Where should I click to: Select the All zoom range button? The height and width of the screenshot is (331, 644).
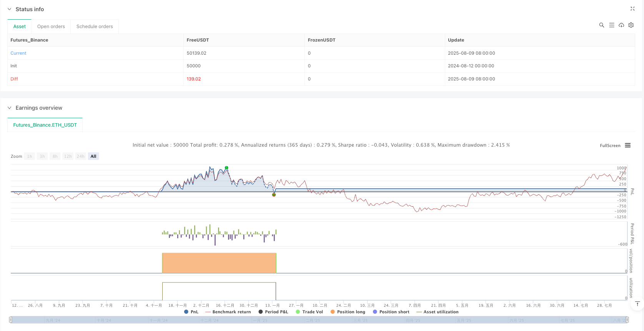pyautogui.click(x=93, y=156)
